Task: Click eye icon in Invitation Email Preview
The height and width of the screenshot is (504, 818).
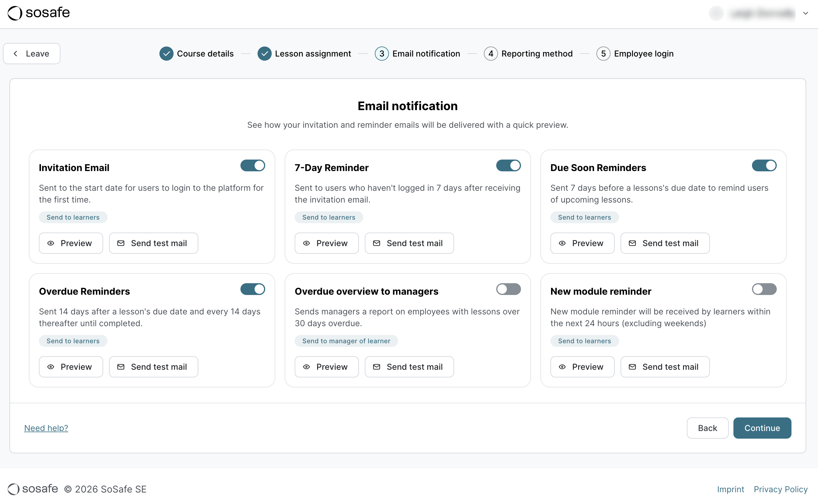Action: point(51,243)
